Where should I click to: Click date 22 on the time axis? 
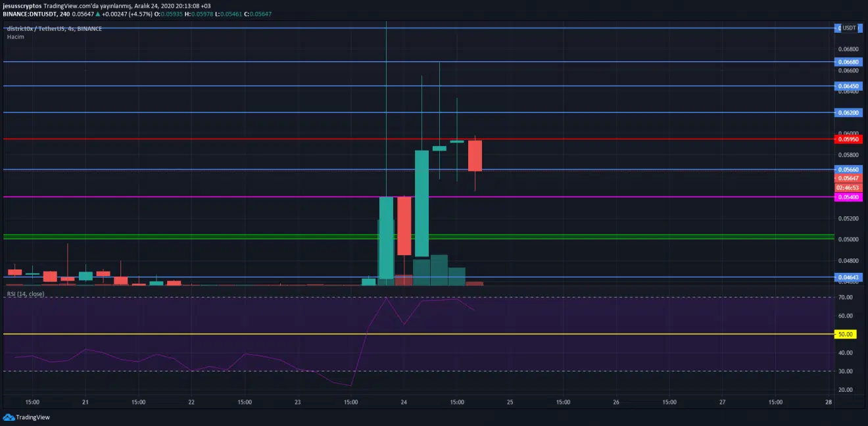coord(191,401)
